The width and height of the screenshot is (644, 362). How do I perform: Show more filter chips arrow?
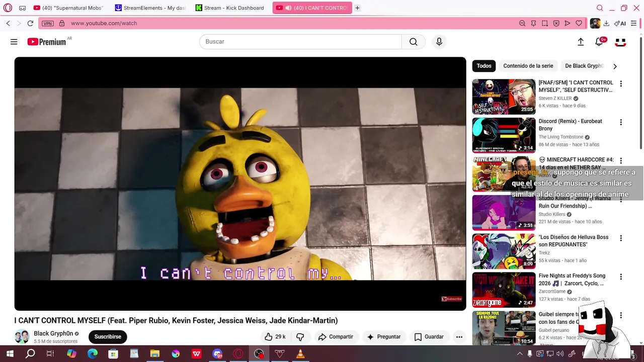point(615,66)
